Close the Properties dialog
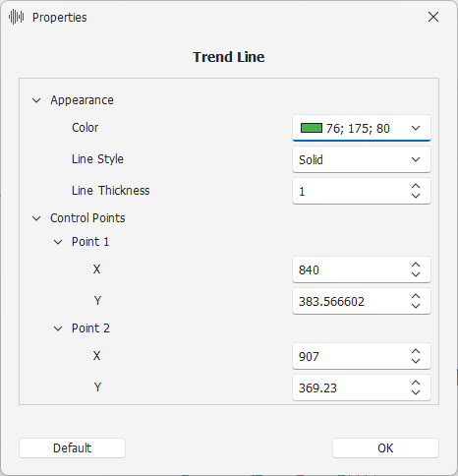Screen dimensions: 458x476 click(433, 17)
